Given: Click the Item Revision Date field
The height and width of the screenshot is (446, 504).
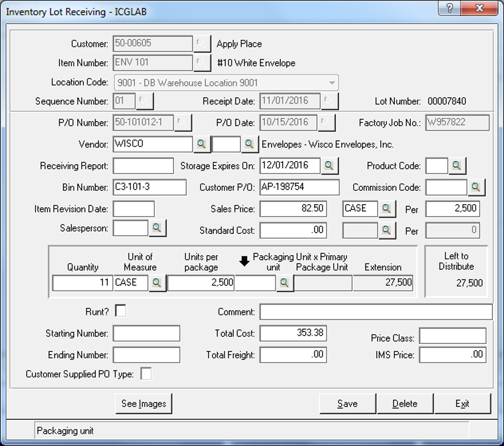Looking at the screenshot, I should (134, 208).
